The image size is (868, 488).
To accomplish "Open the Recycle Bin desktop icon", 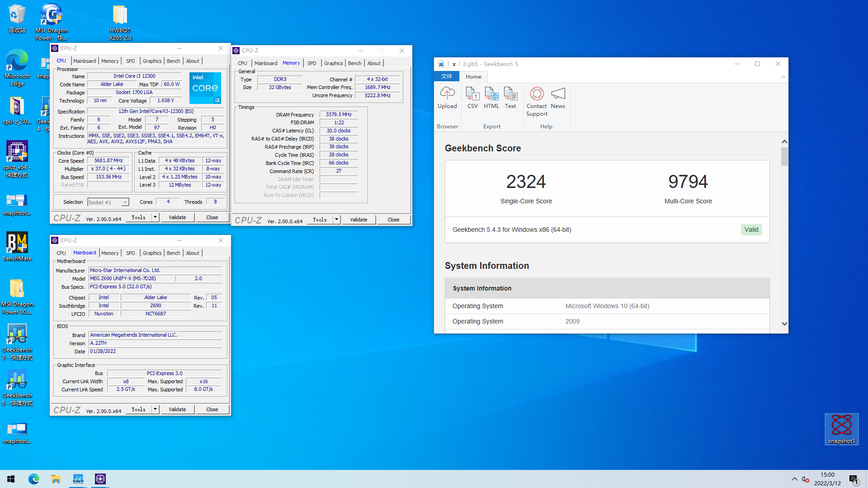I will 17,19.
